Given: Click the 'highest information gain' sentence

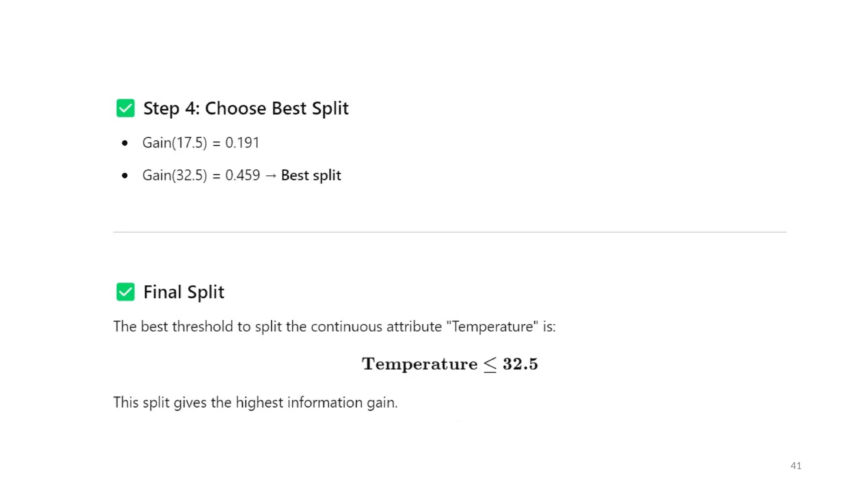Looking at the screenshot, I should pos(255,402).
